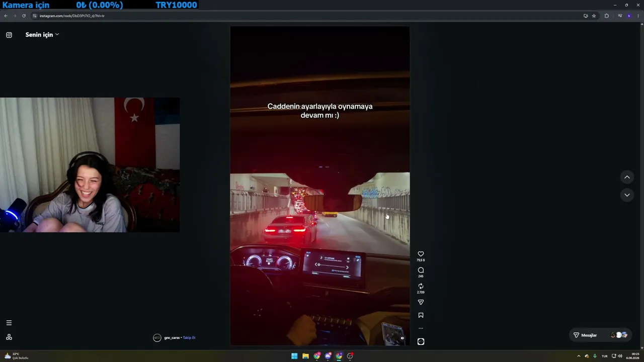Open the Meta apps icon in sidebar
This screenshot has height=362, width=644.
(x=9, y=337)
